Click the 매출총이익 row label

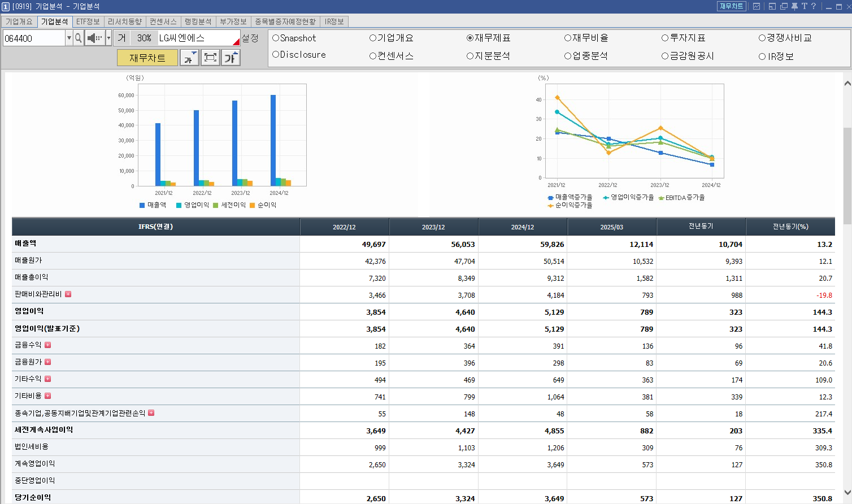click(x=32, y=277)
